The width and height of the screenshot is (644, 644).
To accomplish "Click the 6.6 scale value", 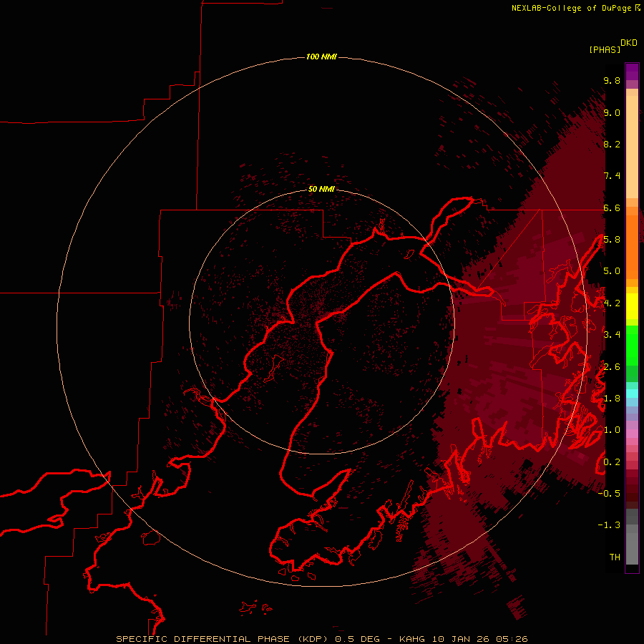I will pos(612,208).
